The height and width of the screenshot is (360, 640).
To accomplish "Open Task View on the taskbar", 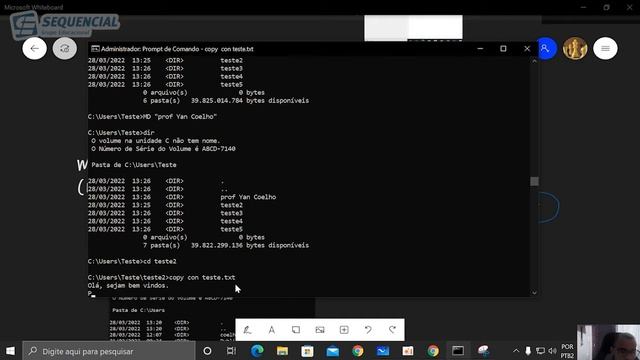I will click(x=231, y=351).
